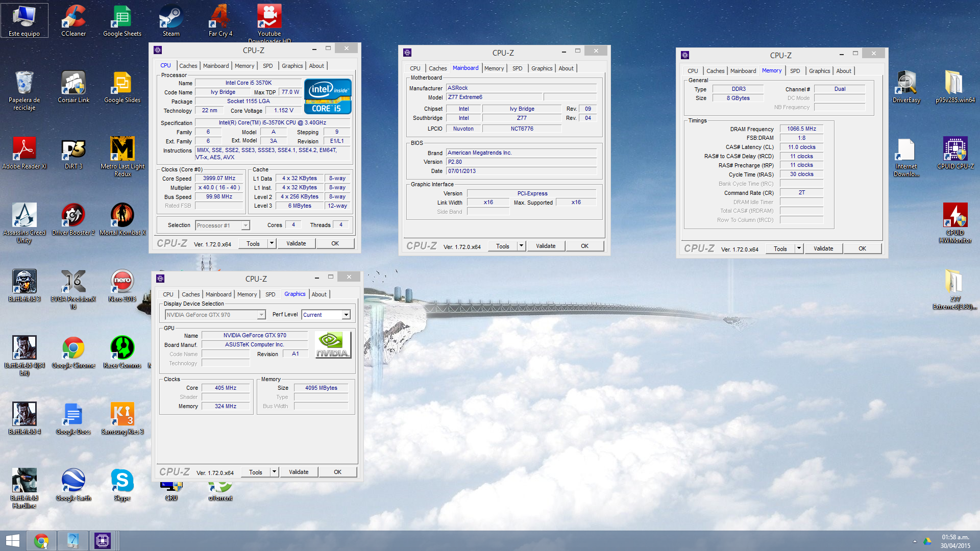
Task: Open About tab in Graphics window
Action: coord(319,294)
